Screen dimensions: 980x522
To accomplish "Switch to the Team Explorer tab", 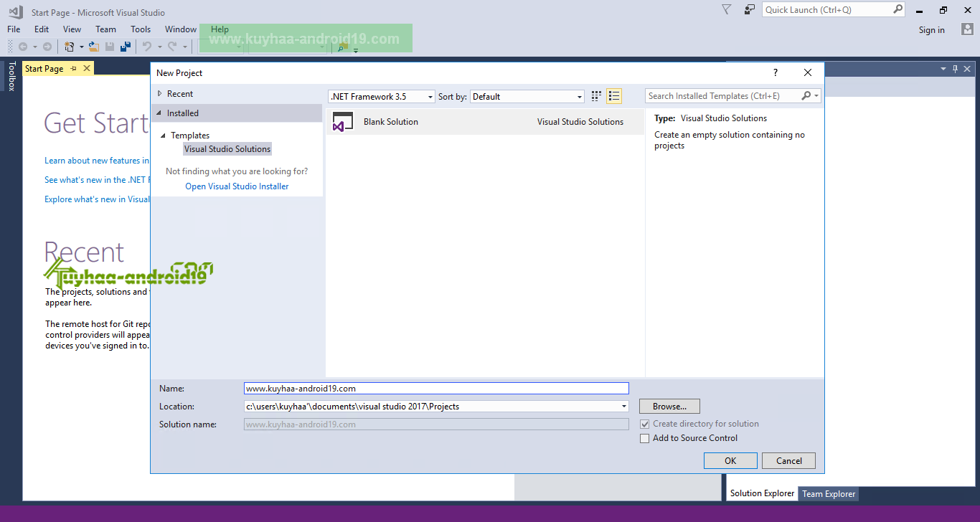I will point(829,494).
